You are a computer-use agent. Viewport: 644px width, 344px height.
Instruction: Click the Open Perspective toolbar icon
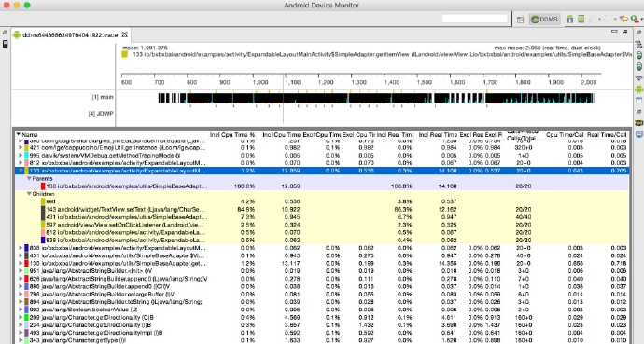click(521, 20)
